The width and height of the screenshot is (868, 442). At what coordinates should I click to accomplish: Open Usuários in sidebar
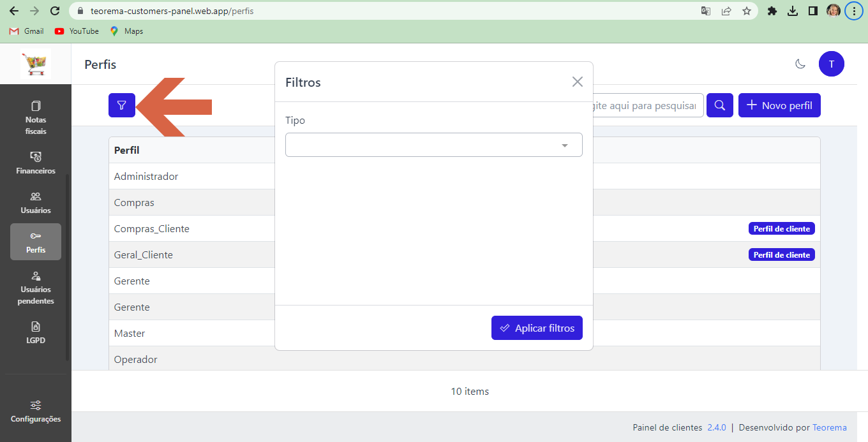click(36, 203)
